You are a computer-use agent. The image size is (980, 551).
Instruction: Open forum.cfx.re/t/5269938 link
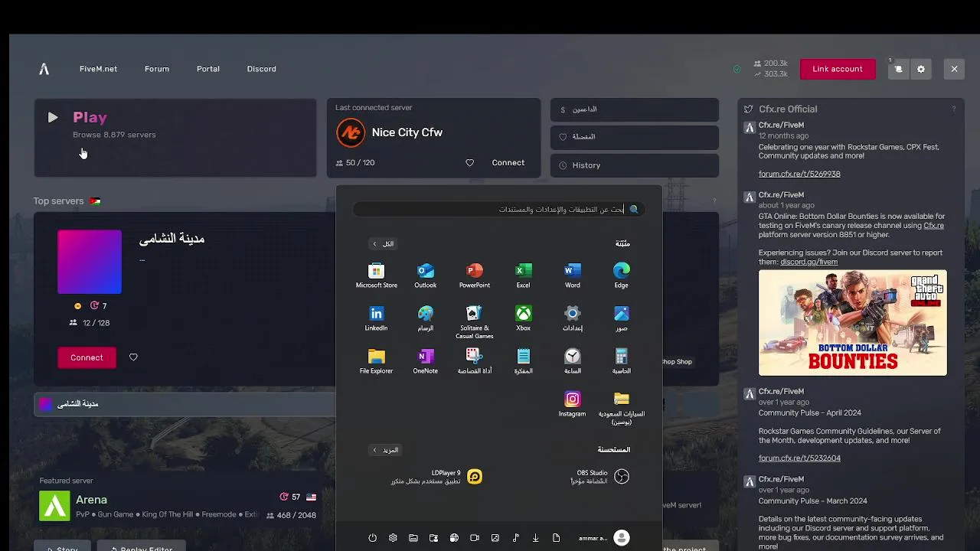click(799, 174)
